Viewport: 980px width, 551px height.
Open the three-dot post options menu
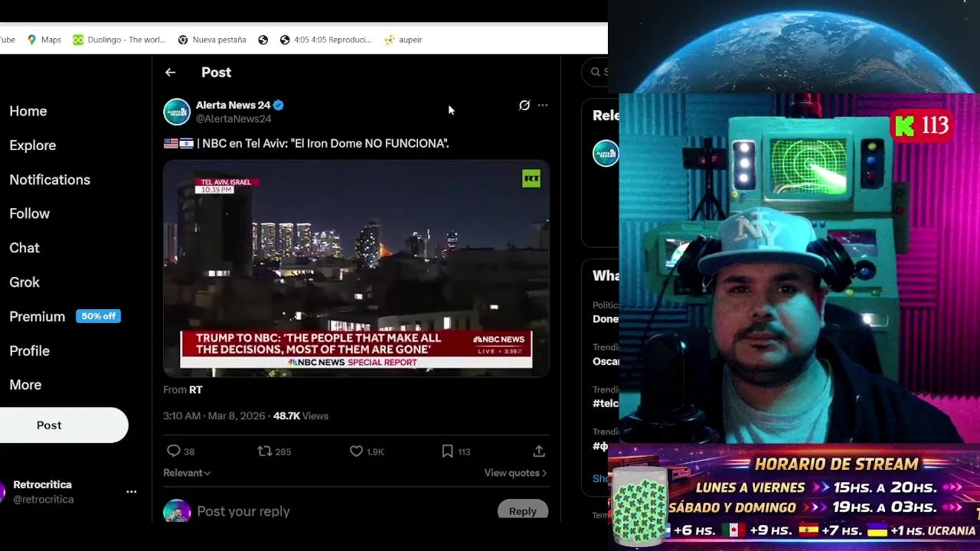tap(543, 105)
